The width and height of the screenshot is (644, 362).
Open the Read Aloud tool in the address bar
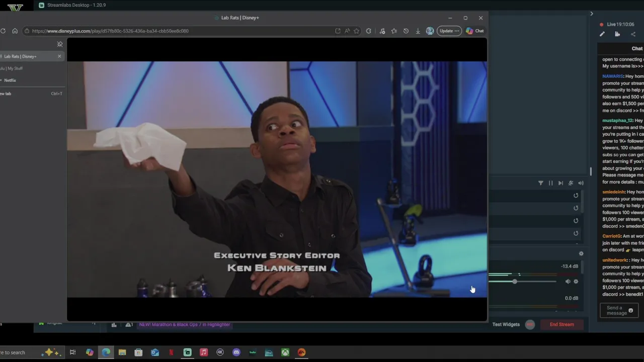click(x=347, y=31)
